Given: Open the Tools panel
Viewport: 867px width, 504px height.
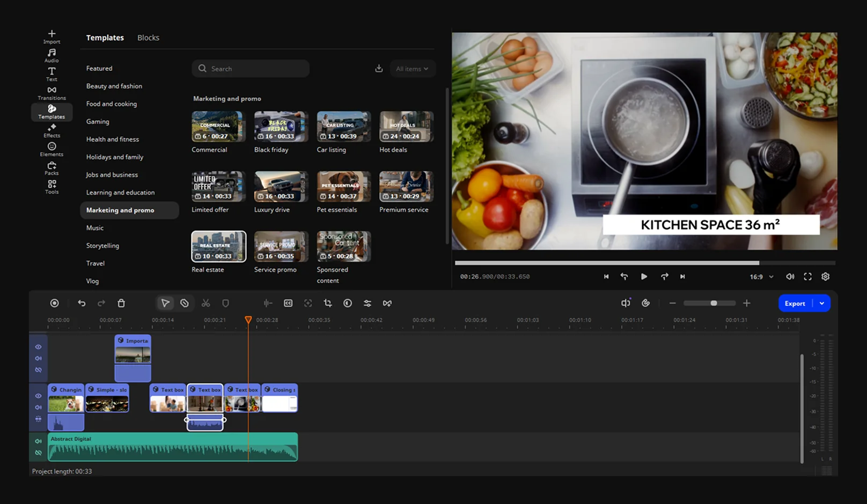Looking at the screenshot, I should click(x=52, y=187).
